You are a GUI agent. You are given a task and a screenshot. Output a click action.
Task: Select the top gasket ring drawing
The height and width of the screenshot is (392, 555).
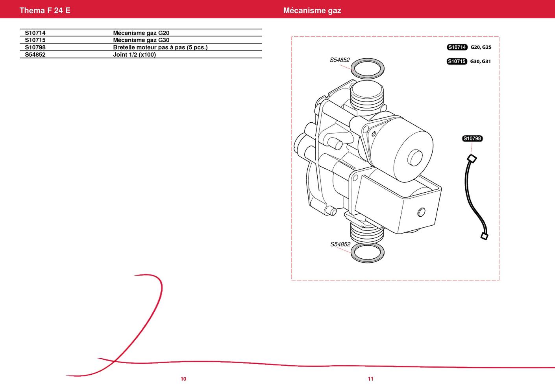click(367, 69)
